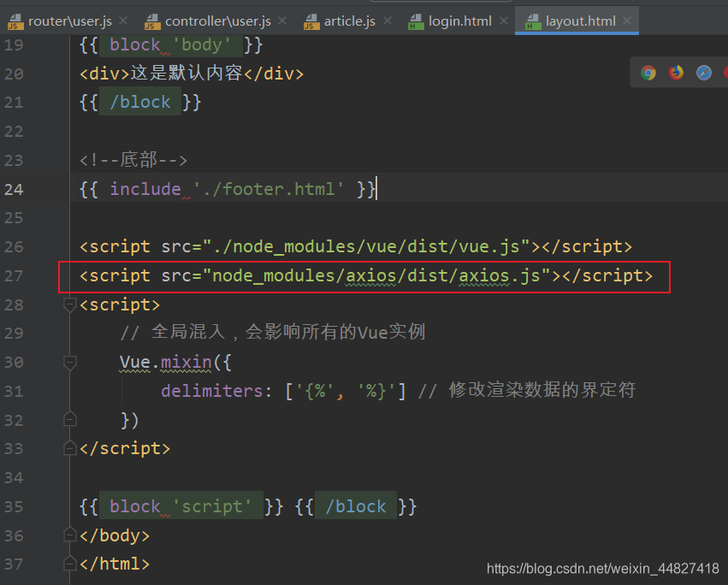
Task: Close the router\user.js tab
Action: pos(123,21)
